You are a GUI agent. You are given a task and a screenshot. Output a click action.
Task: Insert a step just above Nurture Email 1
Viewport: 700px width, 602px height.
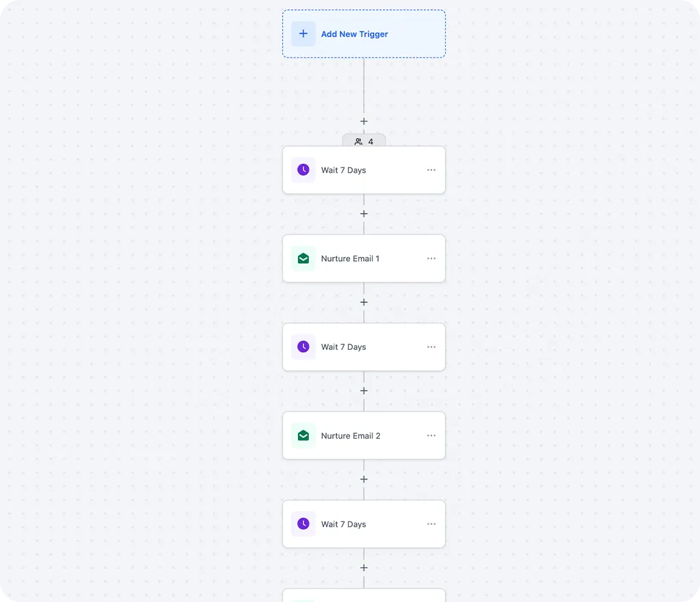(x=364, y=214)
